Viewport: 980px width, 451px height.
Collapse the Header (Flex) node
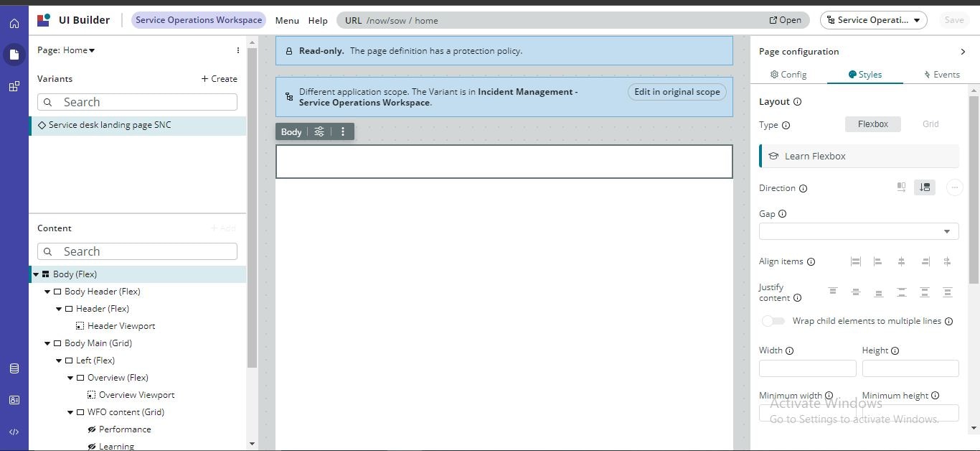pos(59,309)
